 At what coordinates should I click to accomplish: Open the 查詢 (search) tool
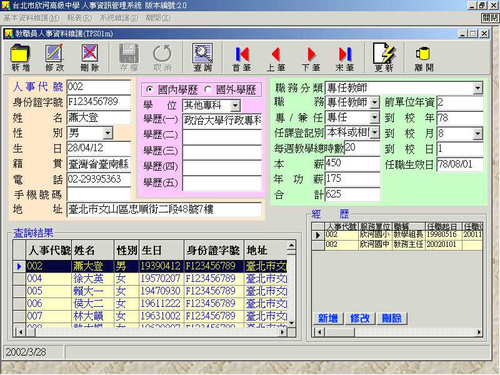tap(202, 57)
